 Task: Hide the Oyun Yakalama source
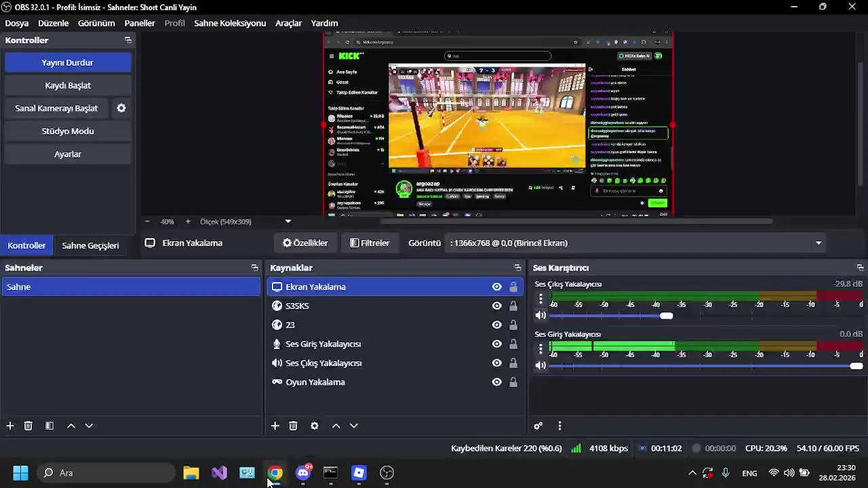497,382
